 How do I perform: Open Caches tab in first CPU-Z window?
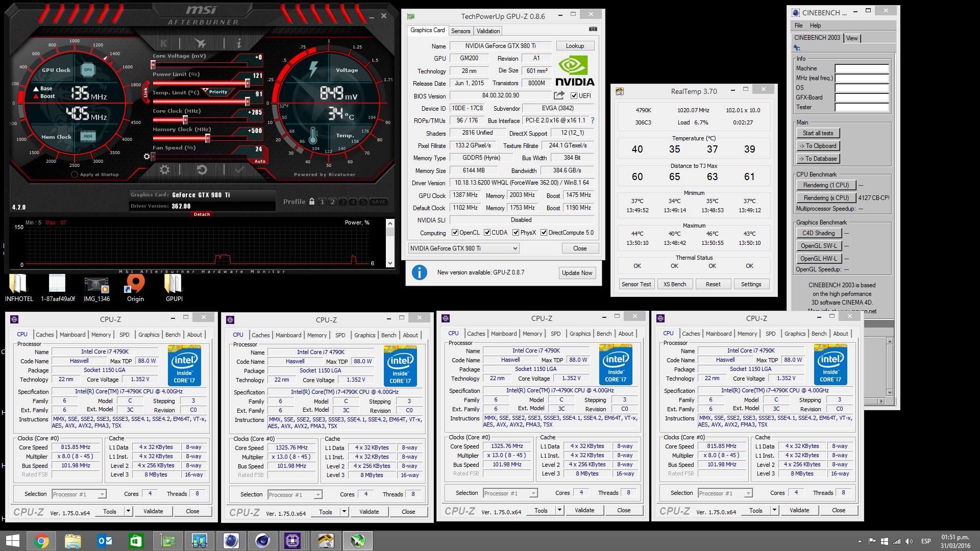tap(44, 335)
